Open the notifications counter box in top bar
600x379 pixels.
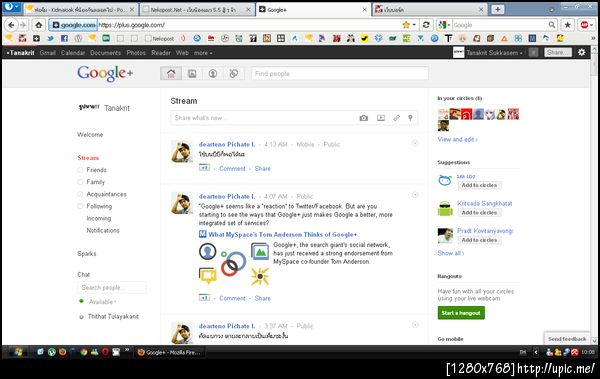pos(533,52)
